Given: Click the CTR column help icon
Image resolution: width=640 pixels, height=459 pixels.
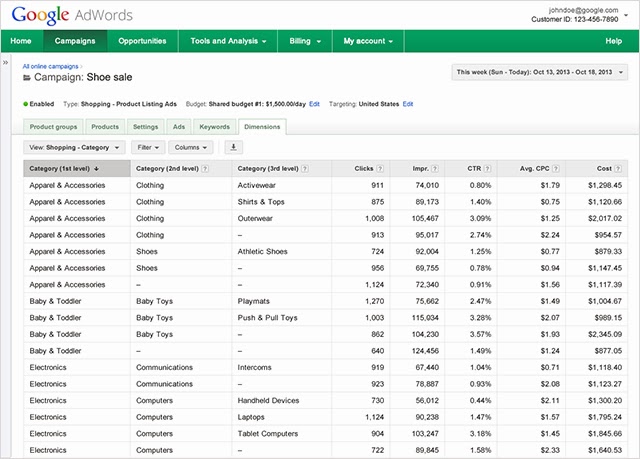Looking at the screenshot, I should click(x=487, y=169).
